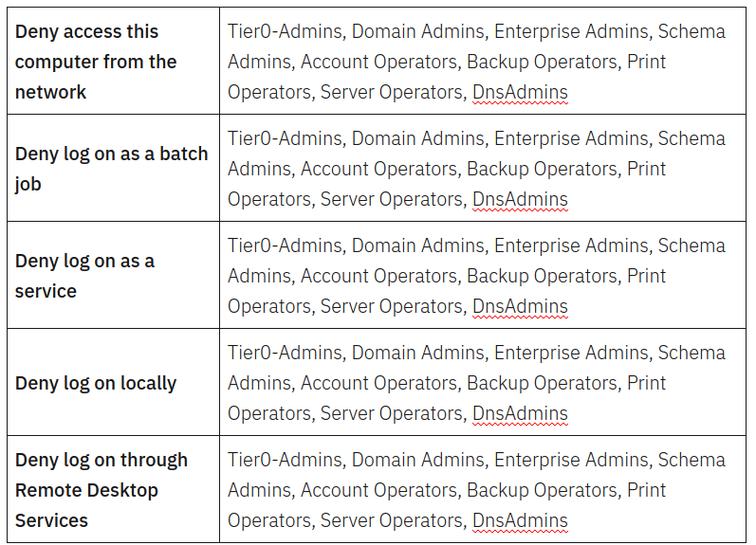Click the "Deny log on locally" cell

tap(96, 383)
